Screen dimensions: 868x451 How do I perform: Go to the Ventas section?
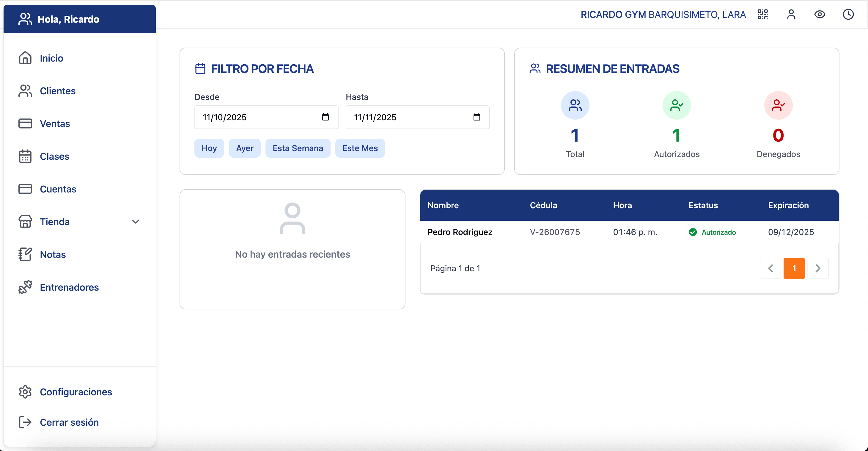coord(55,123)
